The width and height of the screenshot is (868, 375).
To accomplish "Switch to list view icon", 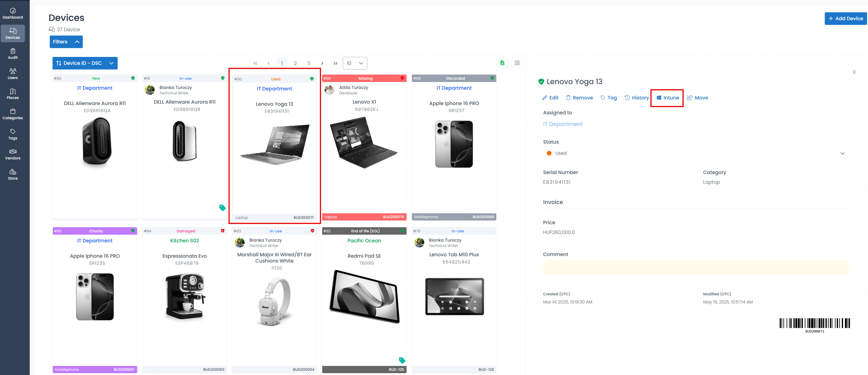I will tap(517, 63).
